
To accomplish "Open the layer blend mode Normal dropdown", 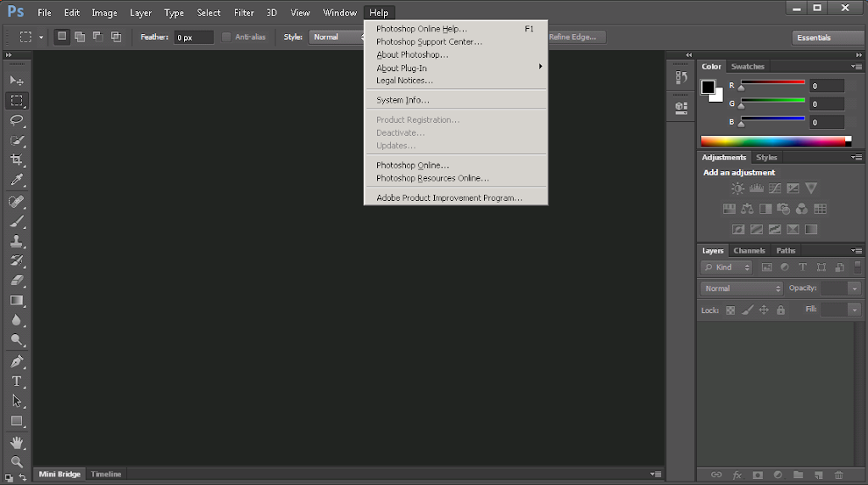I will click(742, 288).
